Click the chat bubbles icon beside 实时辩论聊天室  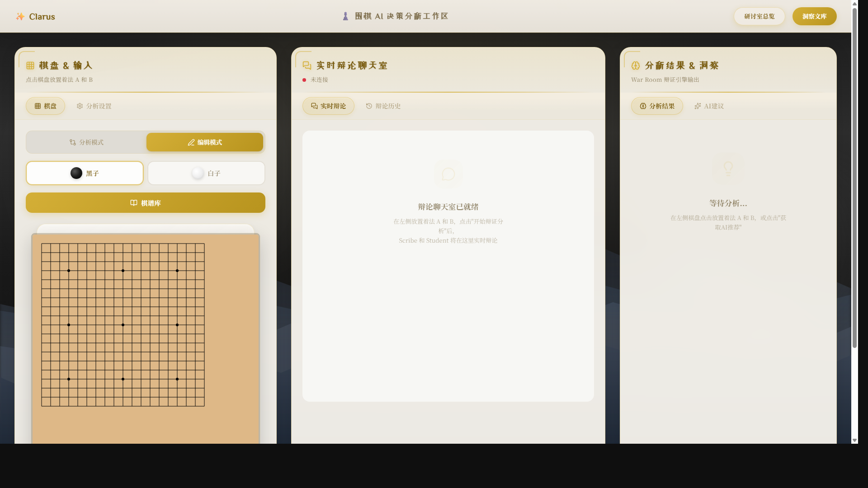307,66
